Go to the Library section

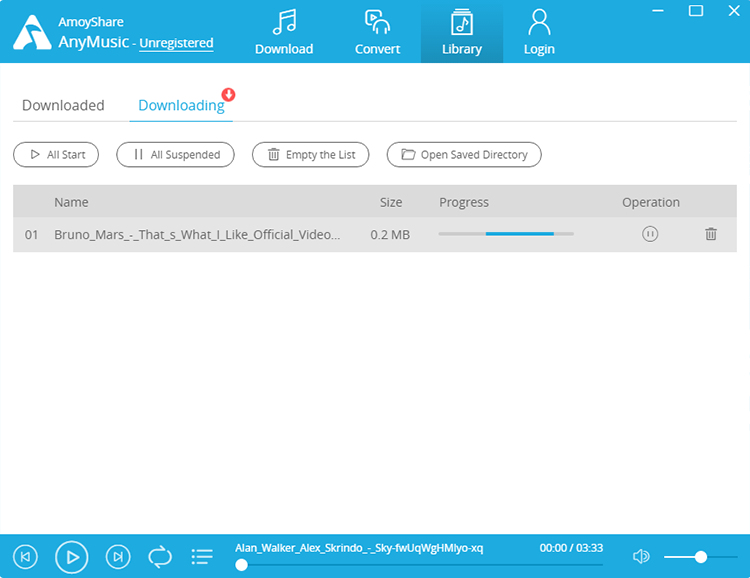[462, 32]
